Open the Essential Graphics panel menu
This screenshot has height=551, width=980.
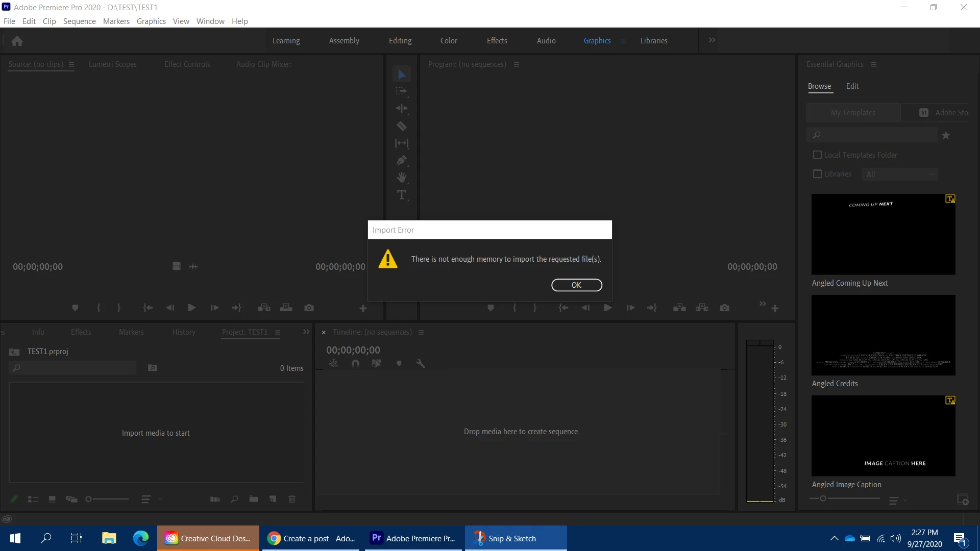(874, 64)
